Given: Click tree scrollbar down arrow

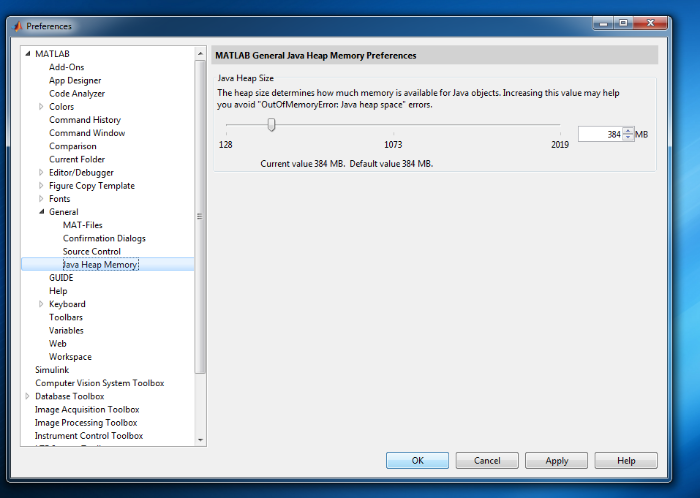Looking at the screenshot, I should coord(200,440).
